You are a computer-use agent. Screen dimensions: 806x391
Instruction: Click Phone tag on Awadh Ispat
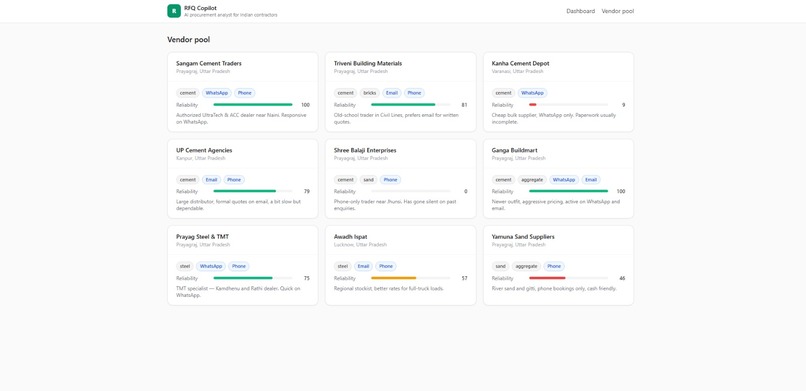pyautogui.click(x=386, y=266)
